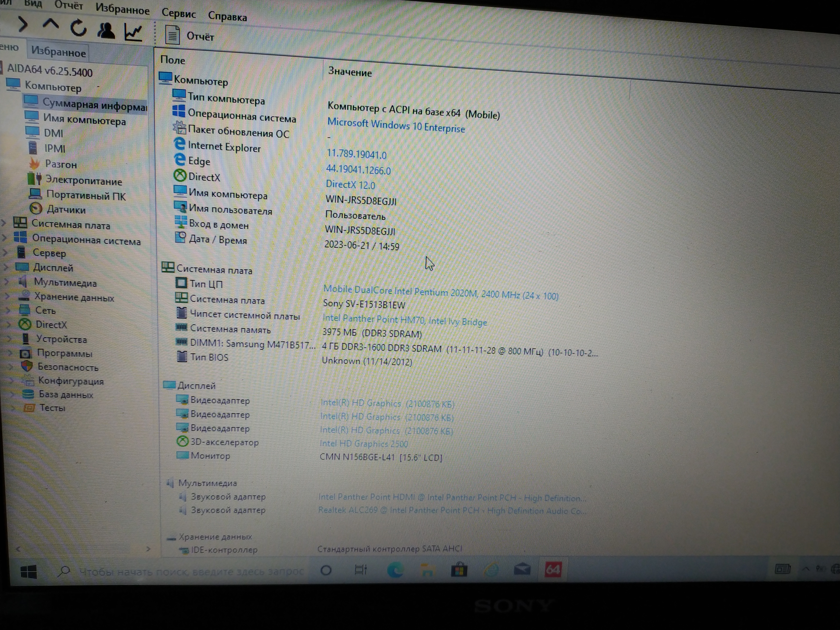Image resolution: width=840 pixels, height=630 pixels.
Task: Click the Up level arrow icon
Action: [51, 25]
